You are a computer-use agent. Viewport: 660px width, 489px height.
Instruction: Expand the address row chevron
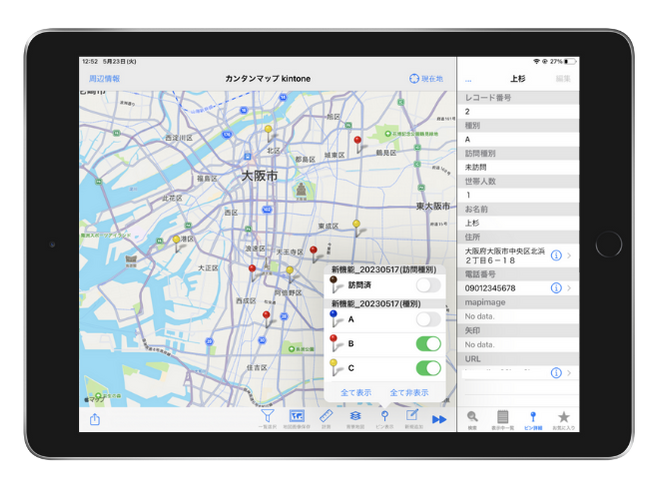[570, 256]
